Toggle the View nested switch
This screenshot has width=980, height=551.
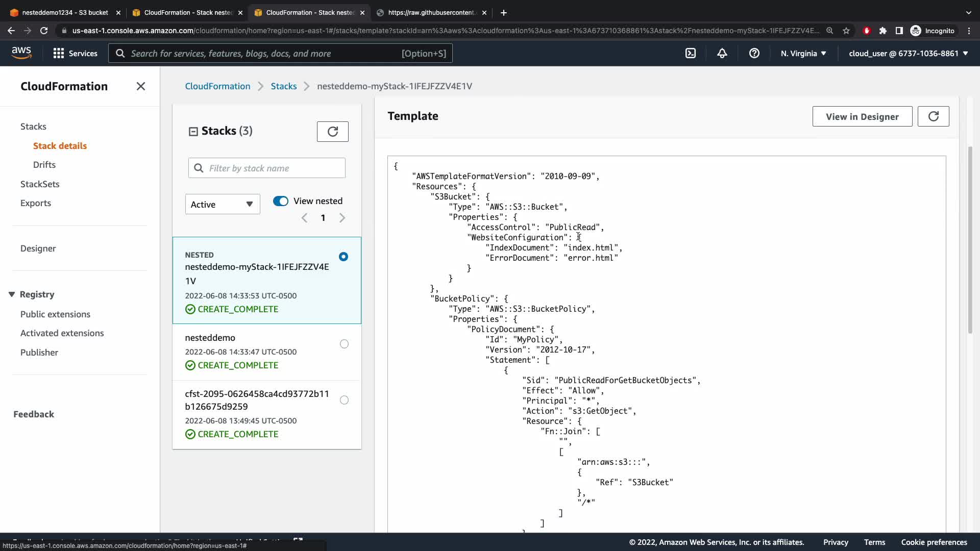[281, 201]
